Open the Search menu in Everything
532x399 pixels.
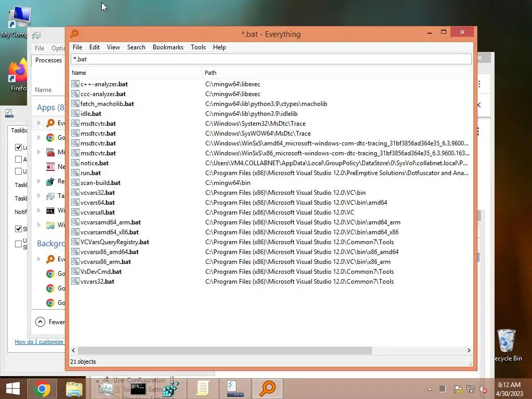point(136,47)
